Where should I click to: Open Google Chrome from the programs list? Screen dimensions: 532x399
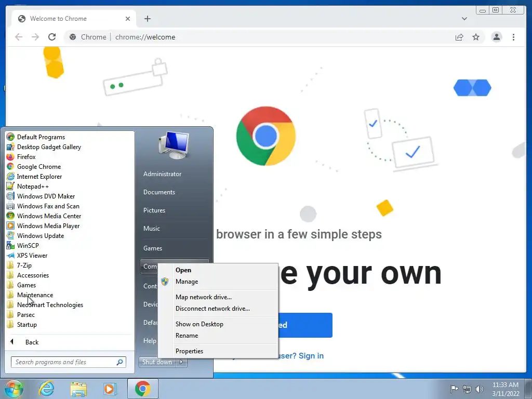(34, 167)
